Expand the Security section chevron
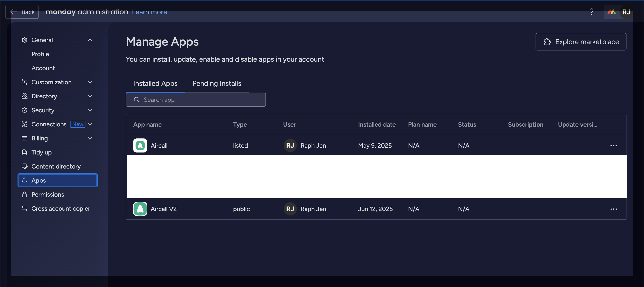 90,110
